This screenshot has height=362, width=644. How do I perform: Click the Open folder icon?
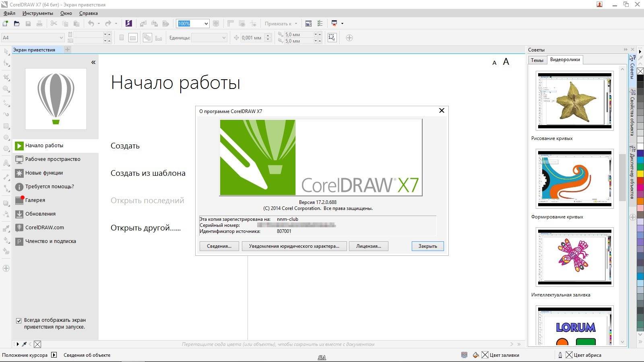click(17, 24)
